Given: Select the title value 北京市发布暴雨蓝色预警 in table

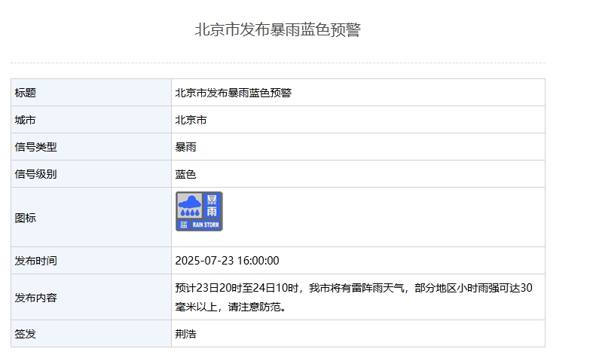Looking at the screenshot, I should click(233, 93).
